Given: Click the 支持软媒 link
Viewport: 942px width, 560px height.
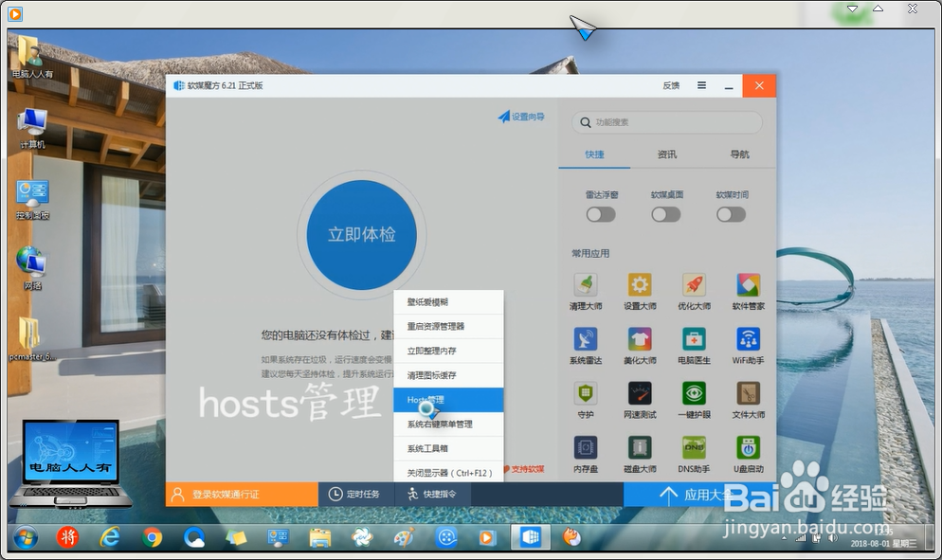Looking at the screenshot, I should [x=524, y=469].
